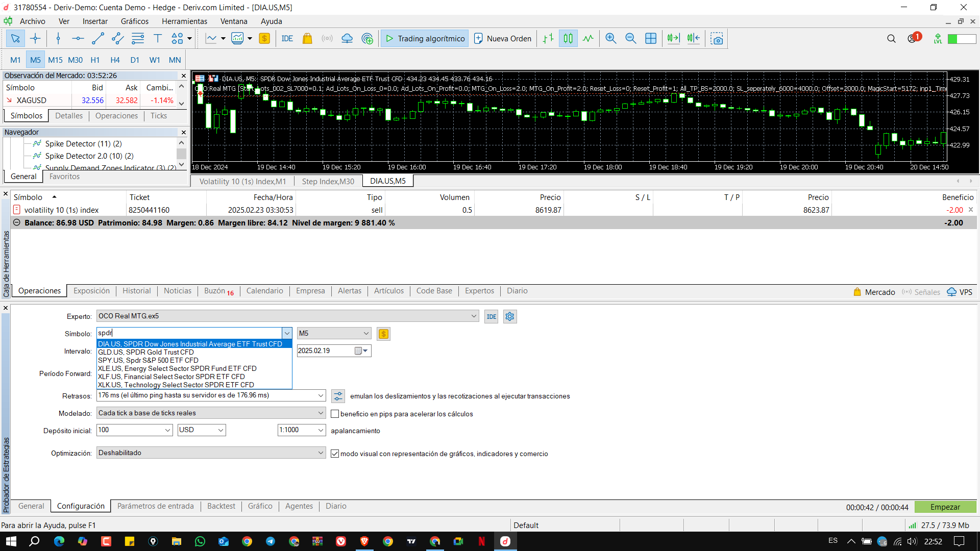
Task: Tile chart windows with grid icon
Action: (x=651, y=38)
